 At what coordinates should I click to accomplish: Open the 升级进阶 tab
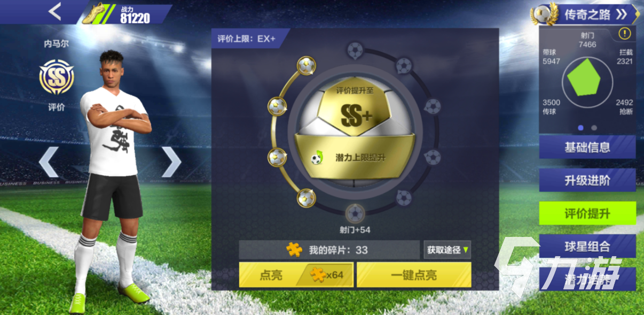(587, 180)
